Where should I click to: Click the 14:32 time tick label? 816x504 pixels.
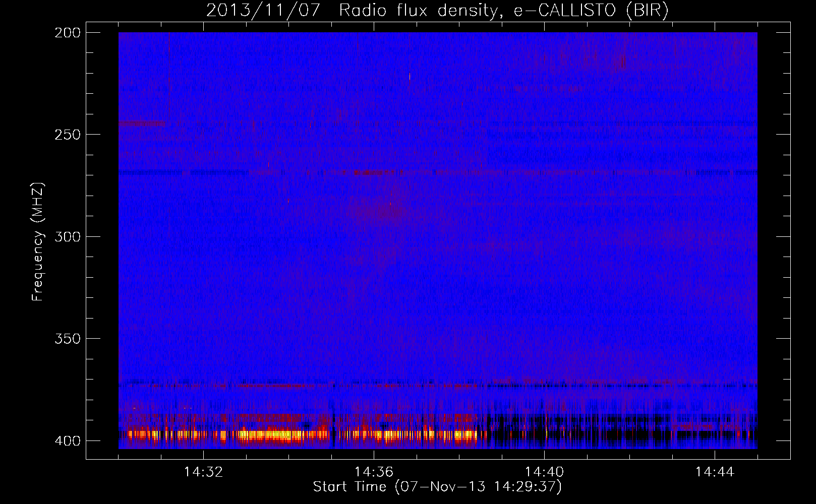(203, 472)
